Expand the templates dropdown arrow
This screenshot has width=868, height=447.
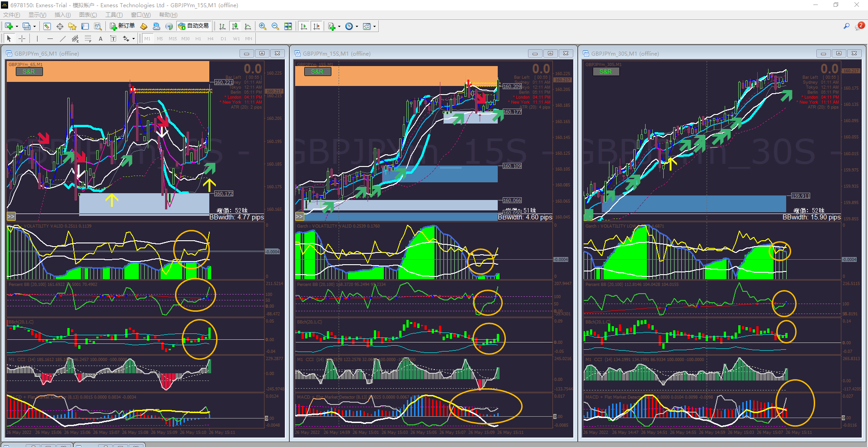click(x=374, y=26)
